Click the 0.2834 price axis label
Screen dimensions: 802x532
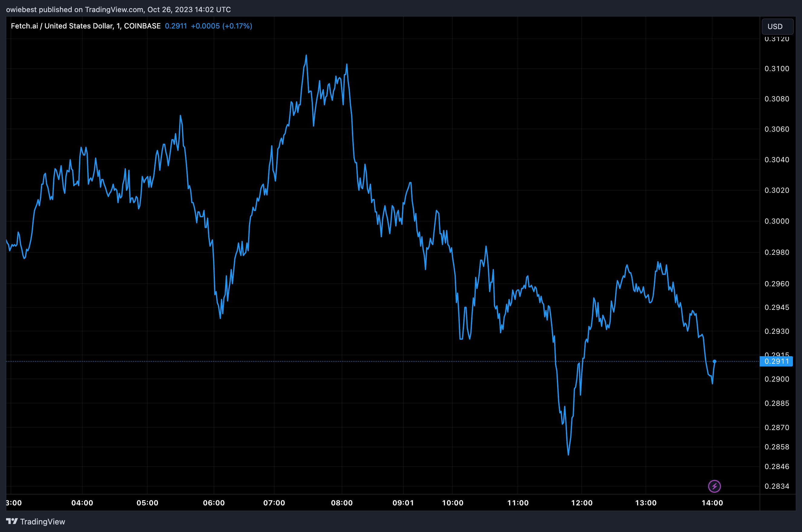(x=777, y=486)
